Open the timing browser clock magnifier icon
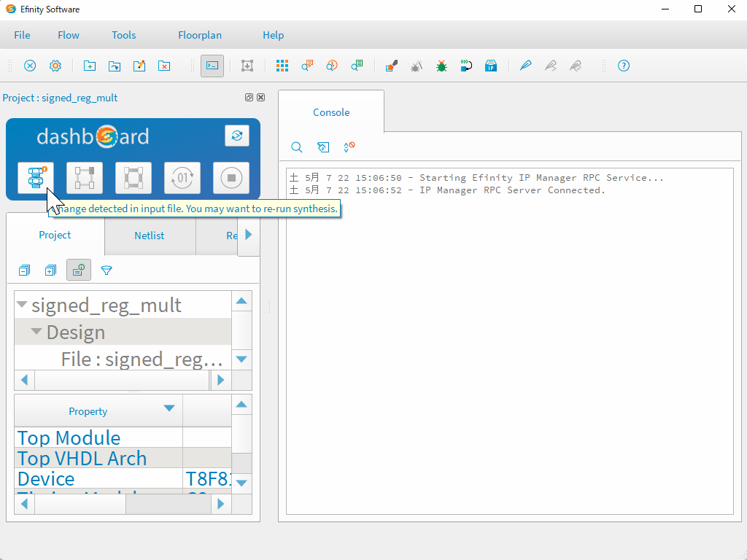 pyautogui.click(x=332, y=66)
